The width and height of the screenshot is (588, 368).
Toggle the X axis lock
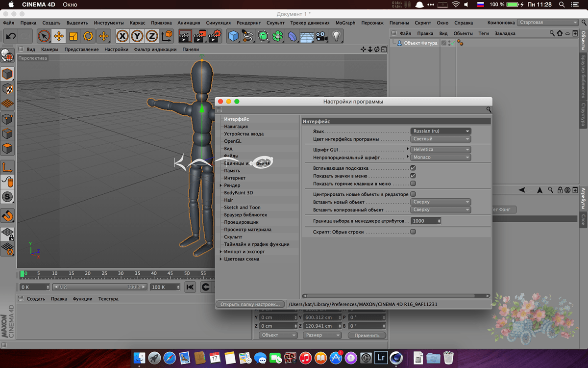click(x=122, y=36)
